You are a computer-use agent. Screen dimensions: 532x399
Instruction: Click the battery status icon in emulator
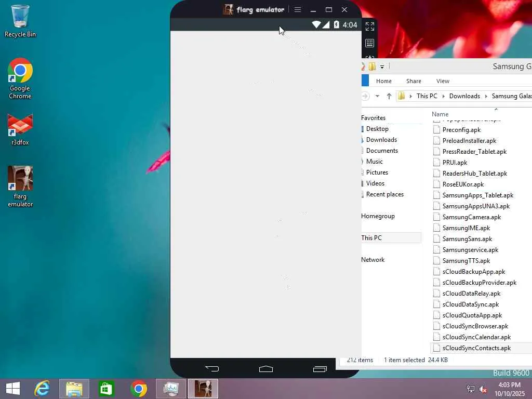pyautogui.click(x=336, y=24)
